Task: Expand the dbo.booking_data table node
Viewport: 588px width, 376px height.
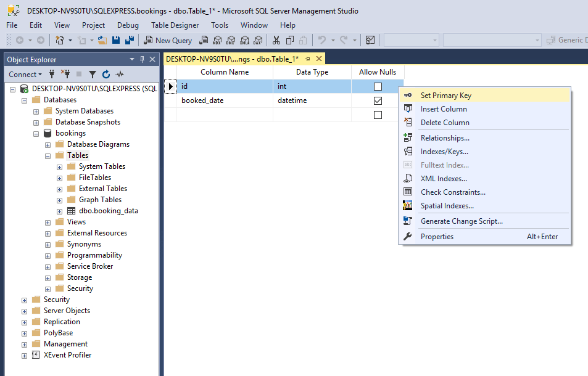Action: pos(59,211)
